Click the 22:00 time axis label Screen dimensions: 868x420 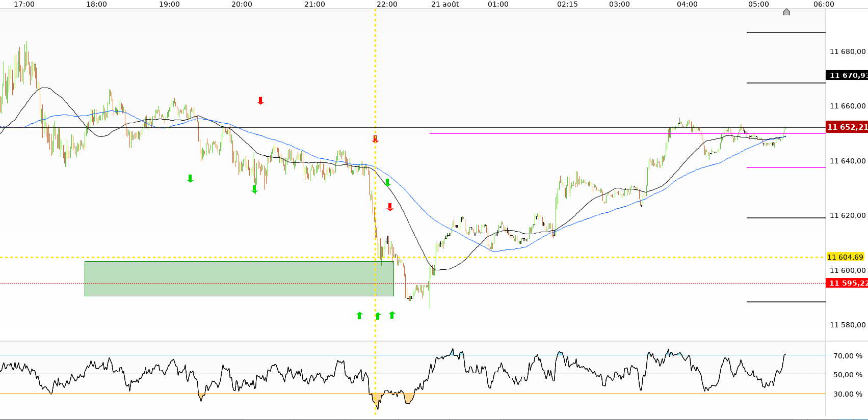point(387,4)
